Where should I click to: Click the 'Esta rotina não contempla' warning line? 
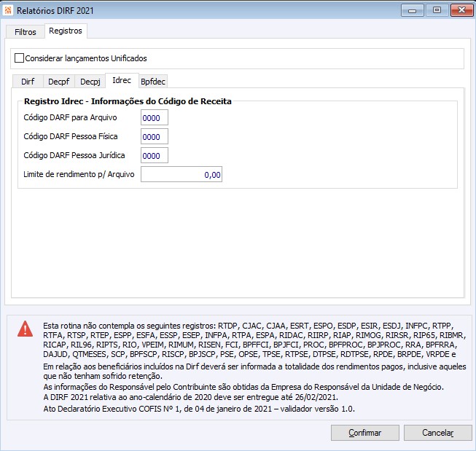(x=249, y=326)
